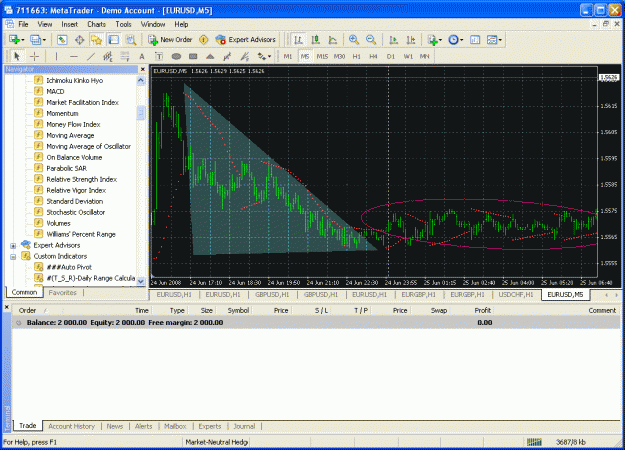Select the Ellipse shape tool
The image size is (625, 450).
[176, 56]
